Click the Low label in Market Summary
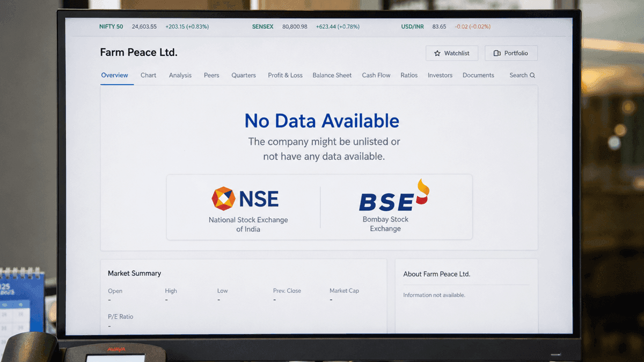644x362 pixels. click(x=223, y=291)
